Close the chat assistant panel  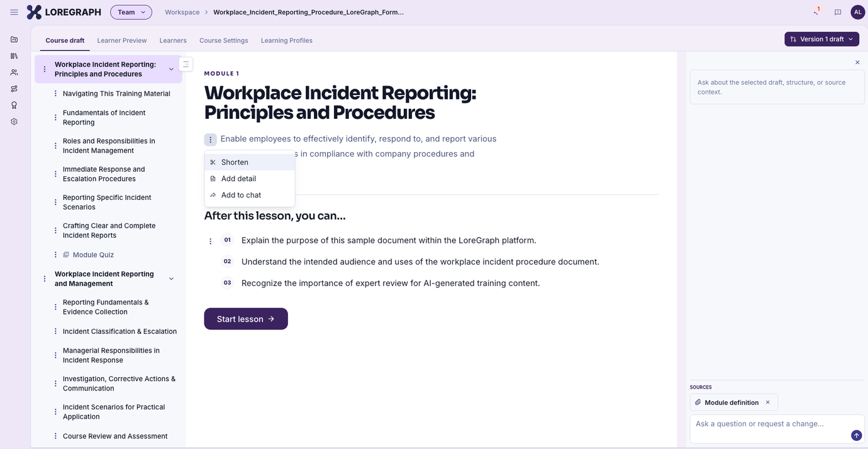[x=857, y=62]
